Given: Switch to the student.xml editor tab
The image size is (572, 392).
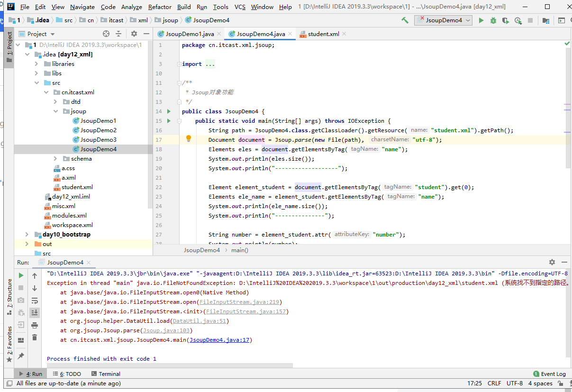Looking at the screenshot, I should coord(323,34).
